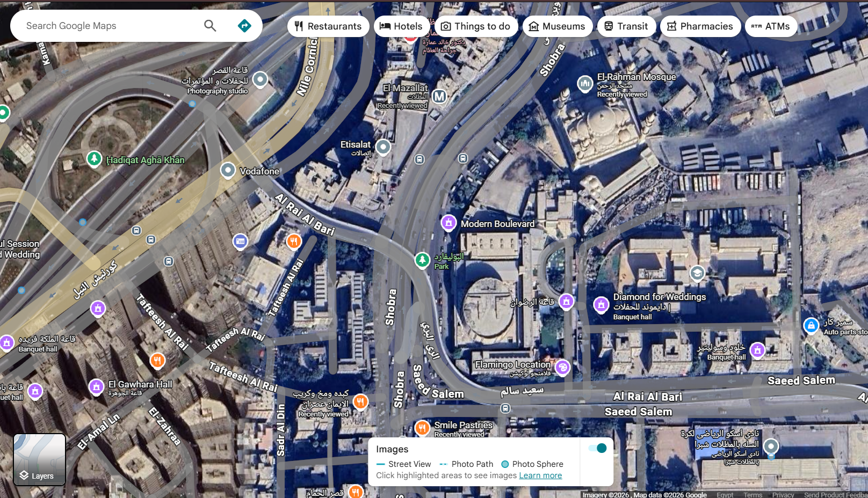Click the Modern Boulevard attraction marker
The height and width of the screenshot is (498, 868).
[x=449, y=223]
